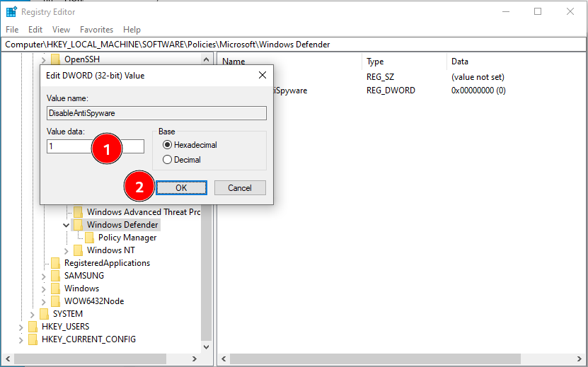Click the Registry Editor app icon in title bar
The width and height of the screenshot is (588, 367).
point(11,11)
